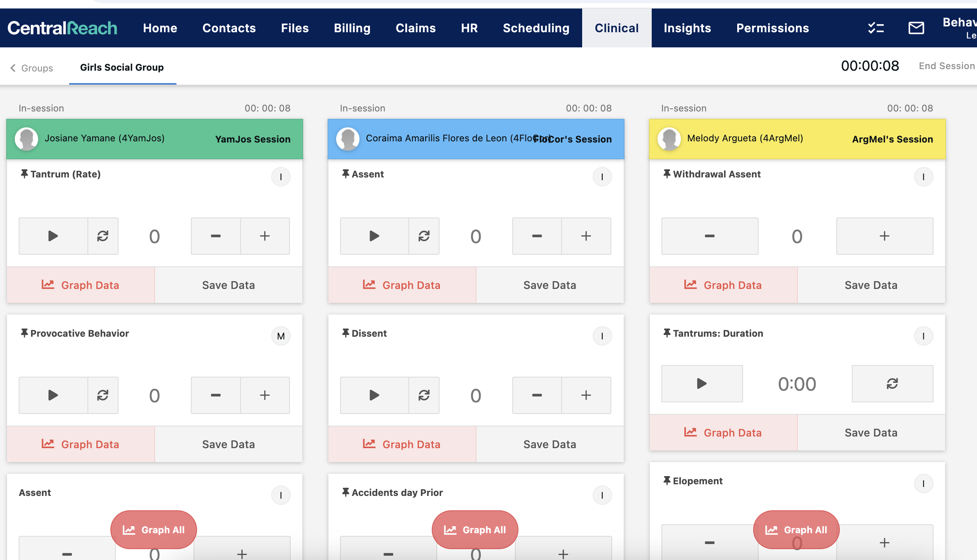Screen dimensions: 977x560
Task: Open the Scheduling menu
Action: pyautogui.click(x=536, y=28)
